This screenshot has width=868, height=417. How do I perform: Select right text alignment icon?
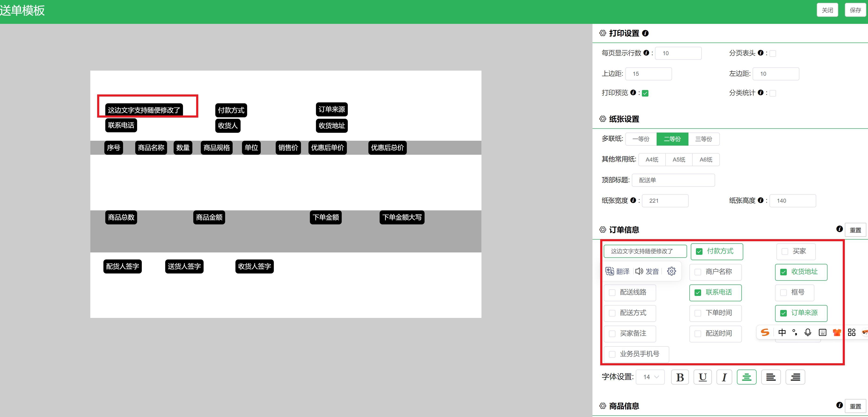(795, 377)
